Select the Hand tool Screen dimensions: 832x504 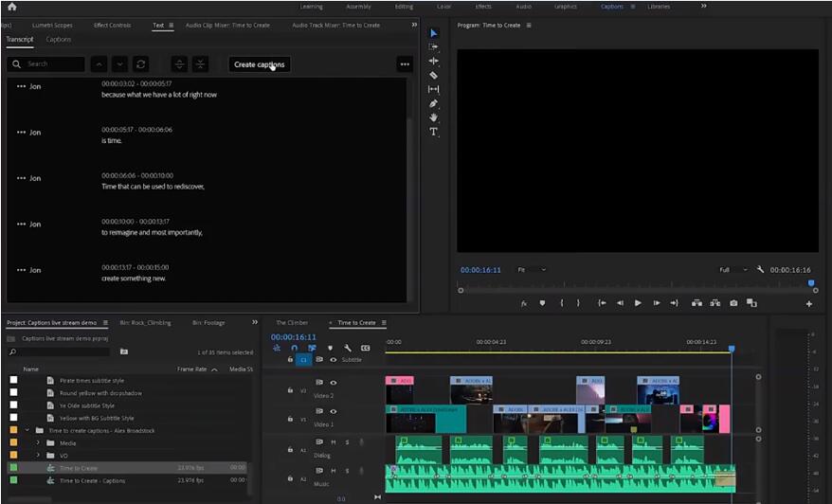click(x=433, y=117)
